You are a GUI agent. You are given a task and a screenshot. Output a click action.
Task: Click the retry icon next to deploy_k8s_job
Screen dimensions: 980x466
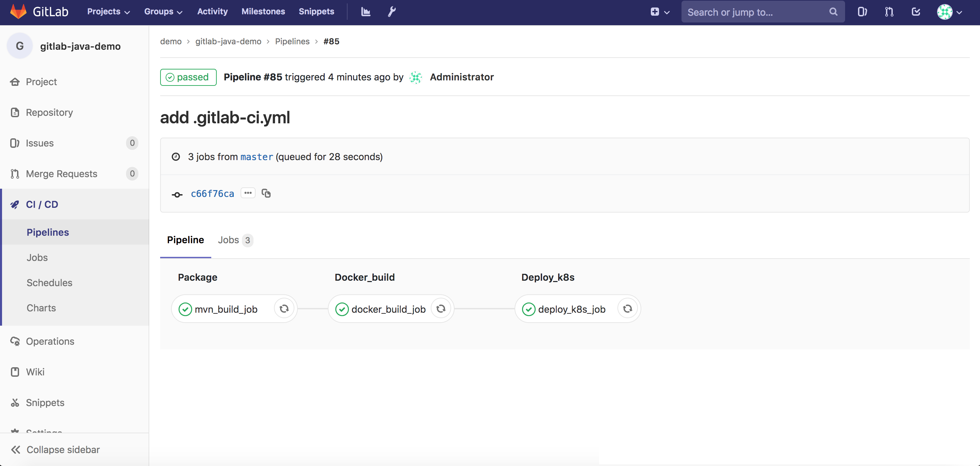pos(627,309)
